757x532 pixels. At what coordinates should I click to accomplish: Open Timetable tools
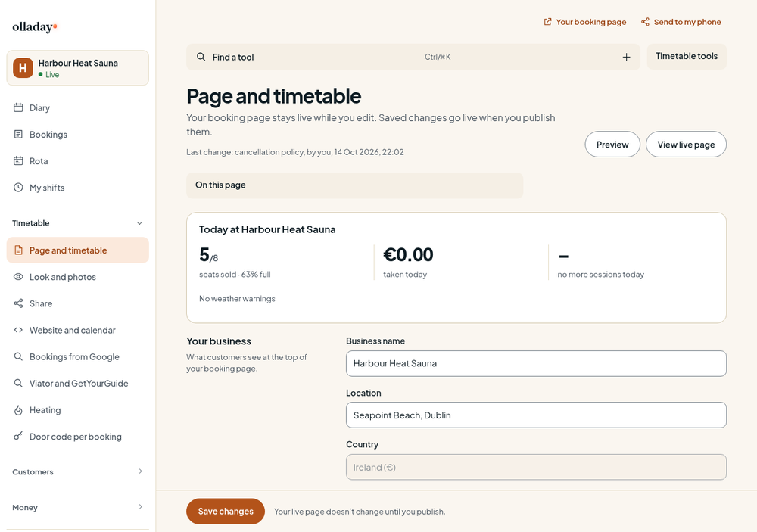(x=687, y=57)
